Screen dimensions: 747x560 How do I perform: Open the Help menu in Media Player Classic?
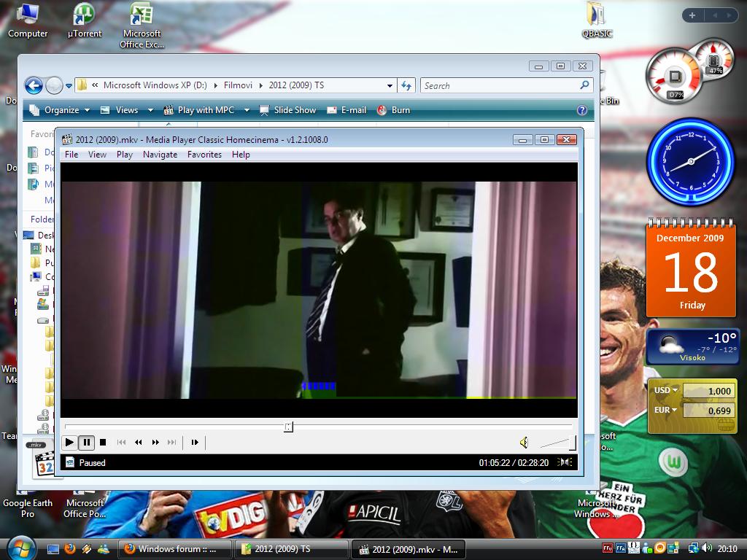(241, 155)
